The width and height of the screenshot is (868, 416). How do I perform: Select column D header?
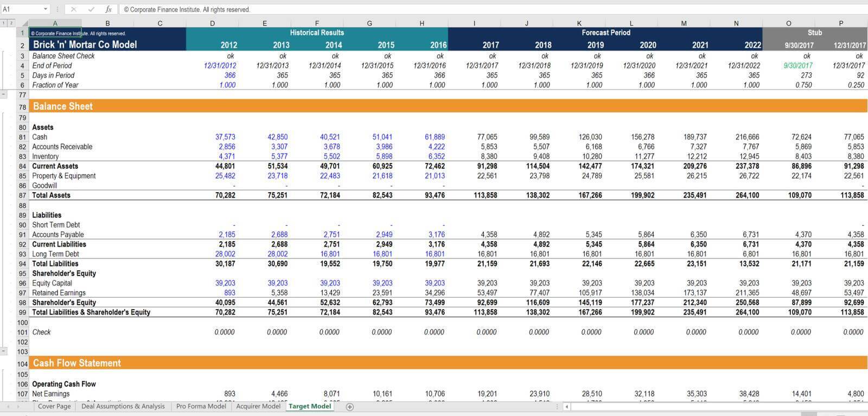pos(212,23)
